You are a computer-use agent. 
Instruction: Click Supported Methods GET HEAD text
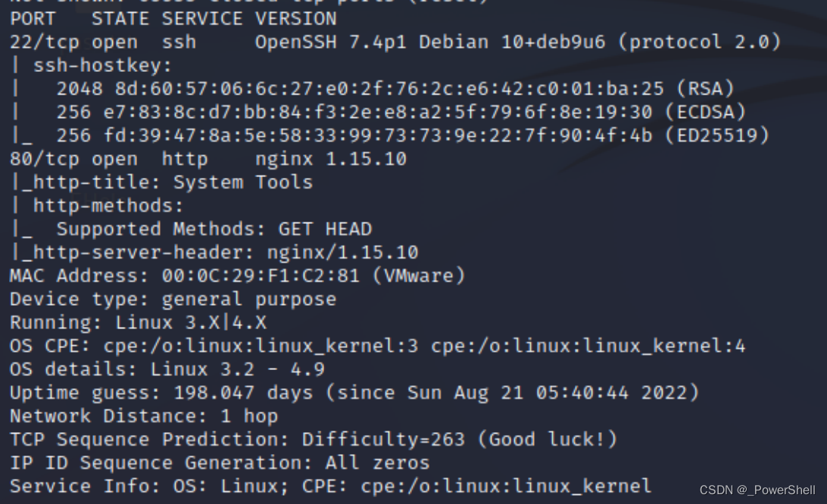click(x=214, y=229)
